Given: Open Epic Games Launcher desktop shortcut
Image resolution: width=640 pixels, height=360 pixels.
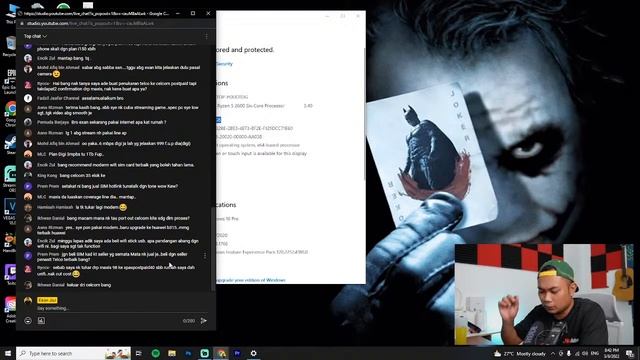Looking at the screenshot, I should (10, 81).
